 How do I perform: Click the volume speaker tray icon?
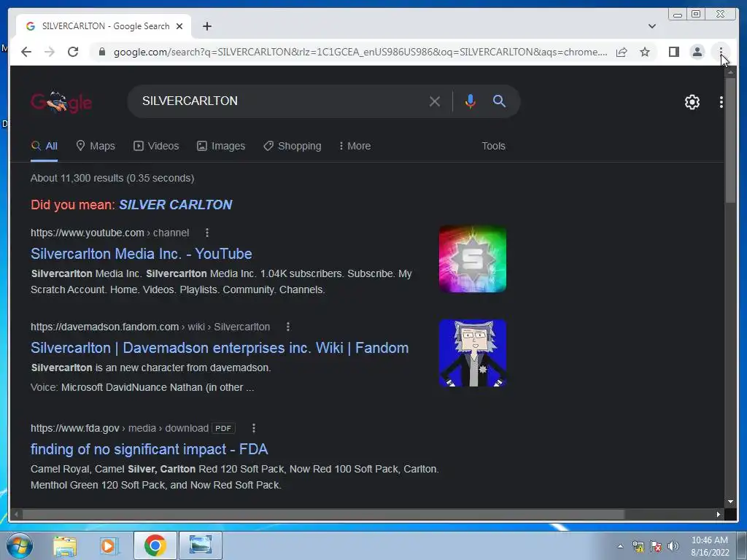point(673,546)
